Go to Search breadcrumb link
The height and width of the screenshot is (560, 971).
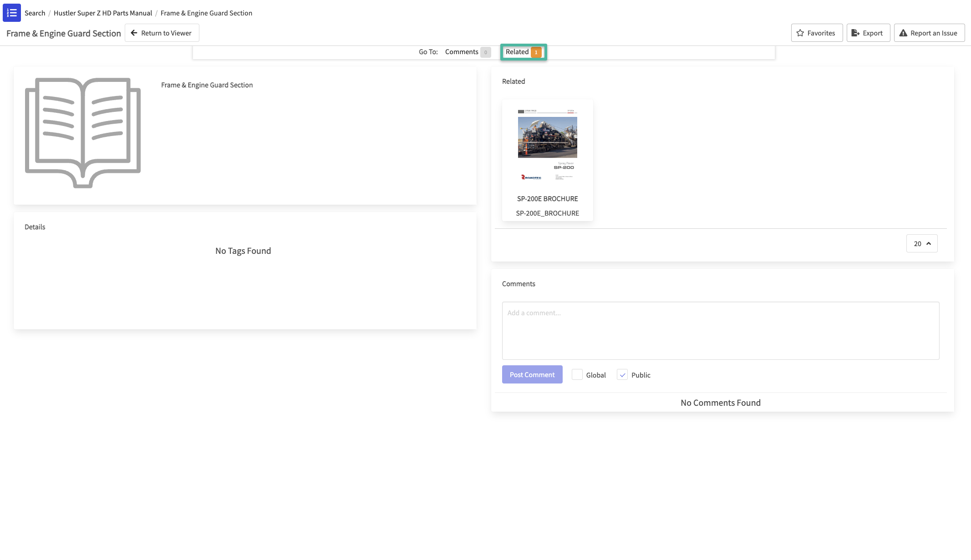pos(35,13)
